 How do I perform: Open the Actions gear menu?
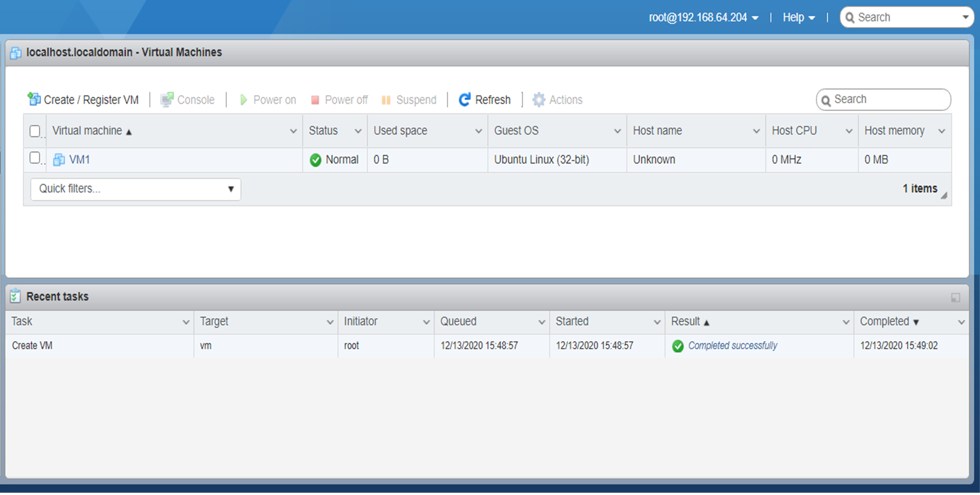pyautogui.click(x=557, y=100)
